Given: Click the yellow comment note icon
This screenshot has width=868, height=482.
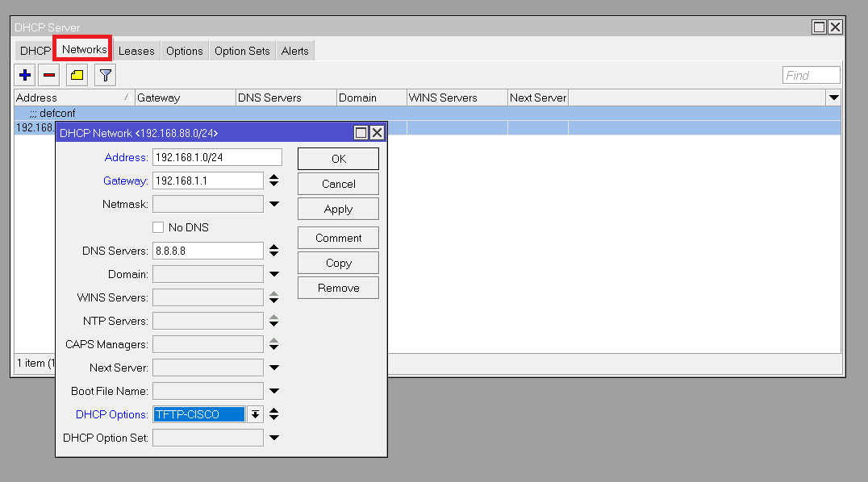Looking at the screenshot, I should (77, 75).
